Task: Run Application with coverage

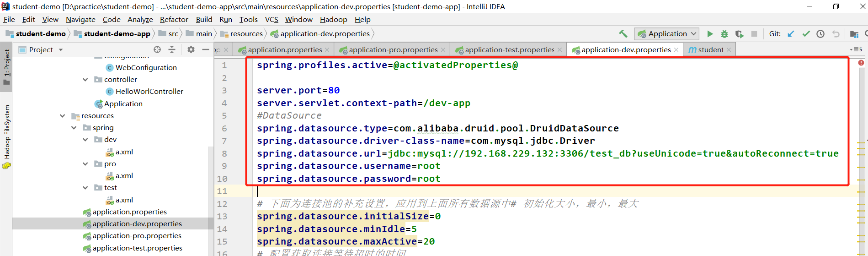Action: click(x=740, y=33)
